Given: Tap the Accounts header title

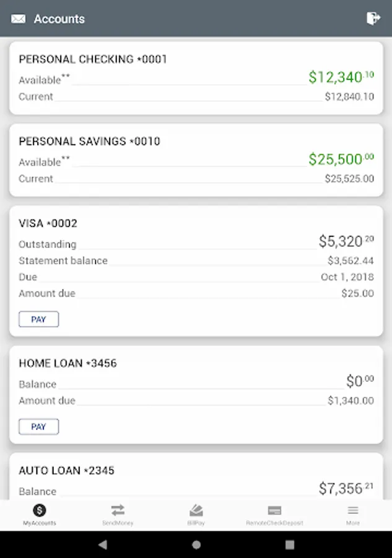Looking at the screenshot, I should [59, 19].
